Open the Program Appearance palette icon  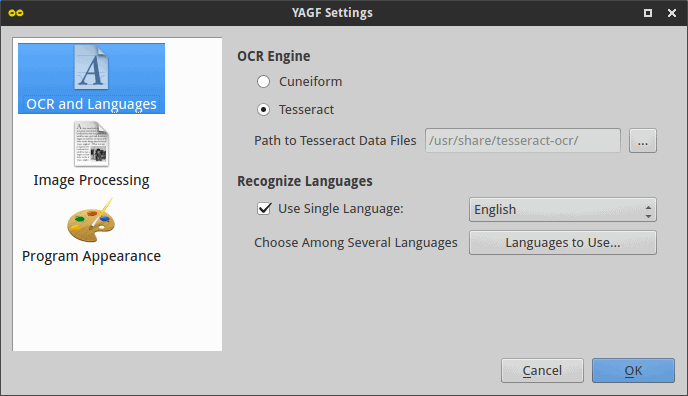tap(91, 220)
